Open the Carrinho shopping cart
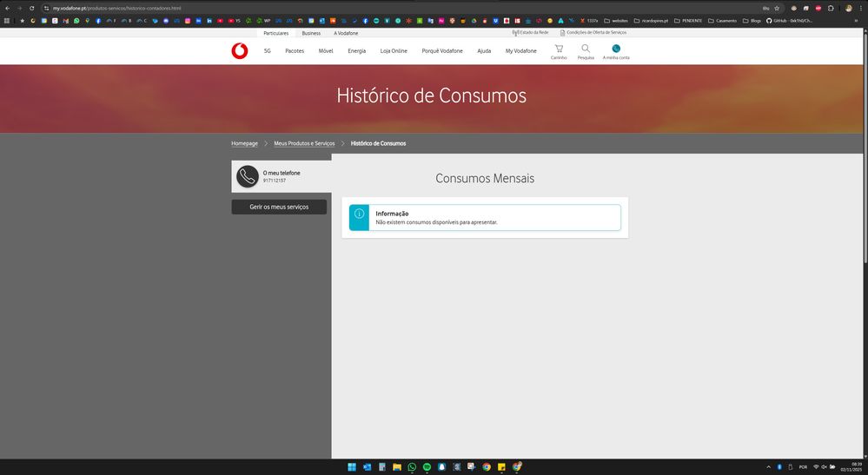Screen dimensions: 868x475 click(559, 52)
